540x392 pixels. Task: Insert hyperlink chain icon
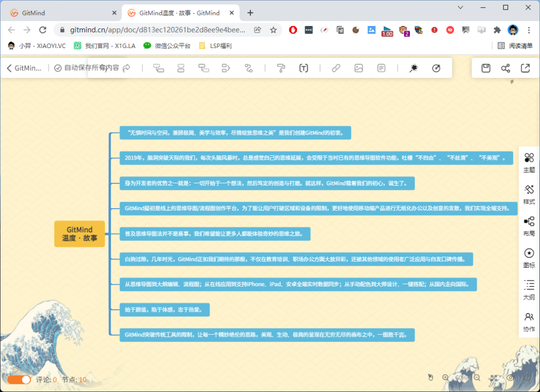point(336,68)
